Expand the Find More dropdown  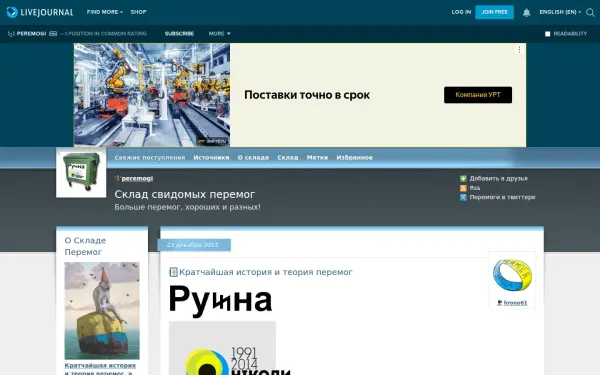click(x=104, y=12)
